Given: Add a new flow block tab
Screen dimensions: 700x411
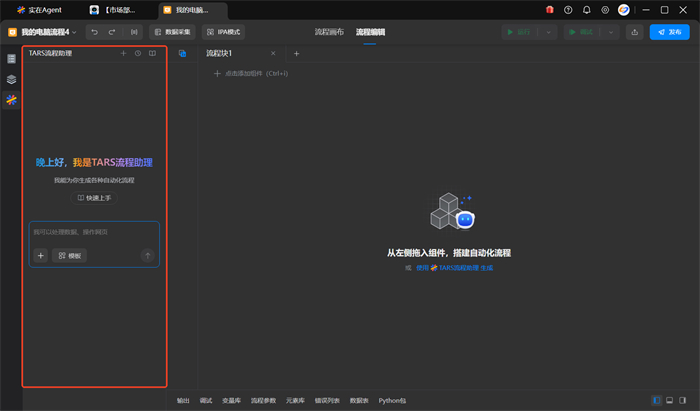Looking at the screenshot, I should pos(296,54).
